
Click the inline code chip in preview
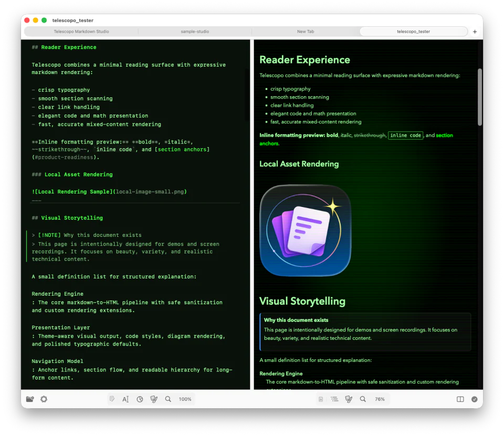[x=405, y=136]
